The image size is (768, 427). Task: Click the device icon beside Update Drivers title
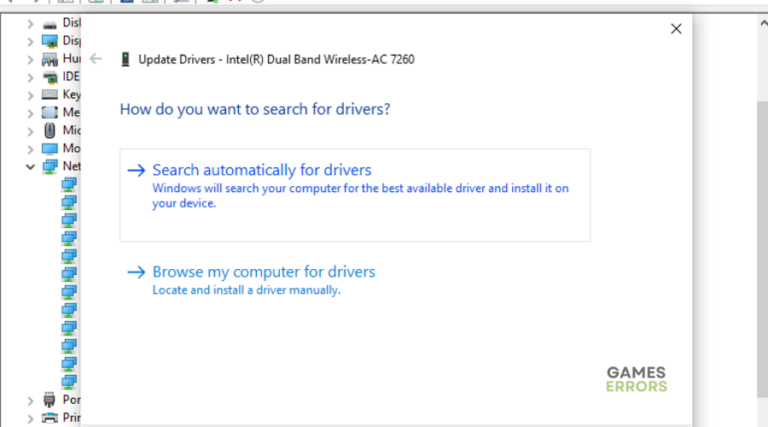coord(124,59)
